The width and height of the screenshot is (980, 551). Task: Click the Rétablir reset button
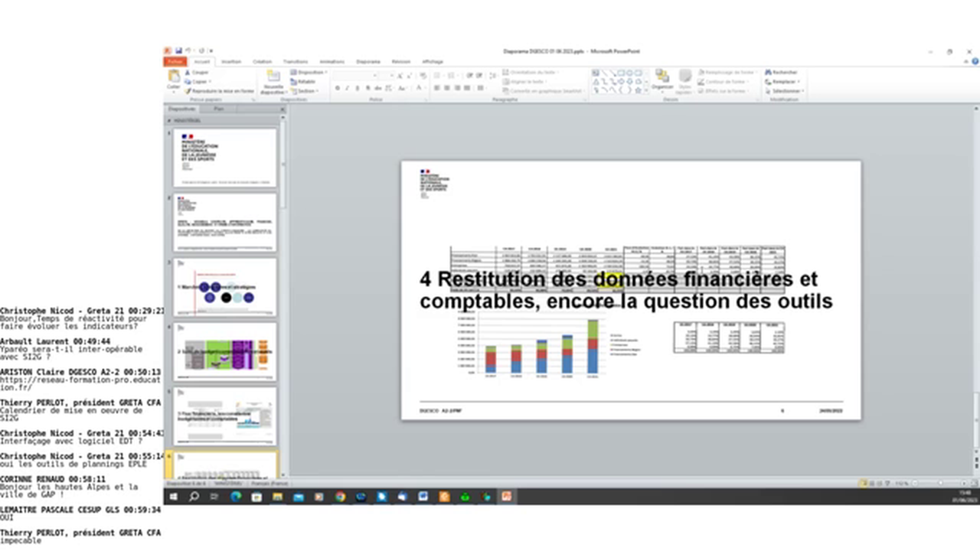304,81
